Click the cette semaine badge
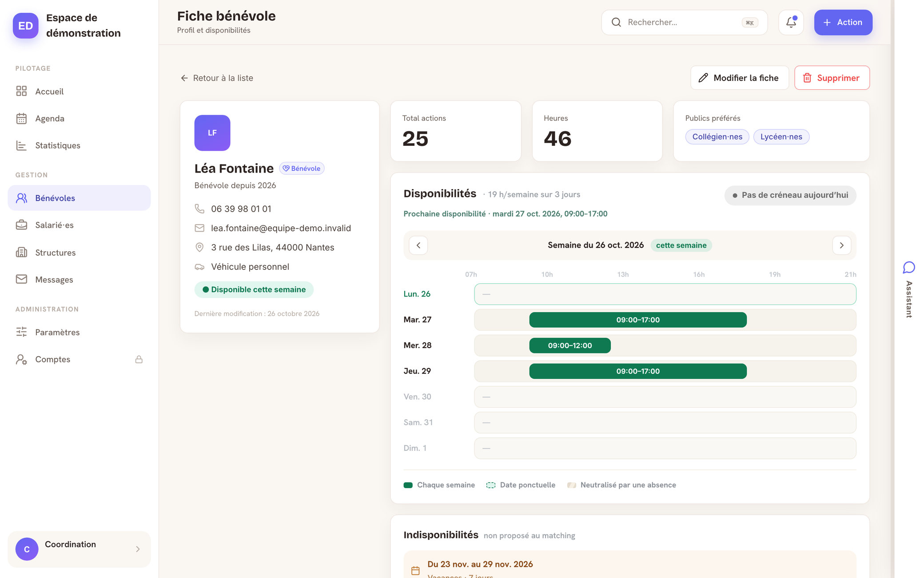Screen dimensions: 924x578 tap(681, 245)
